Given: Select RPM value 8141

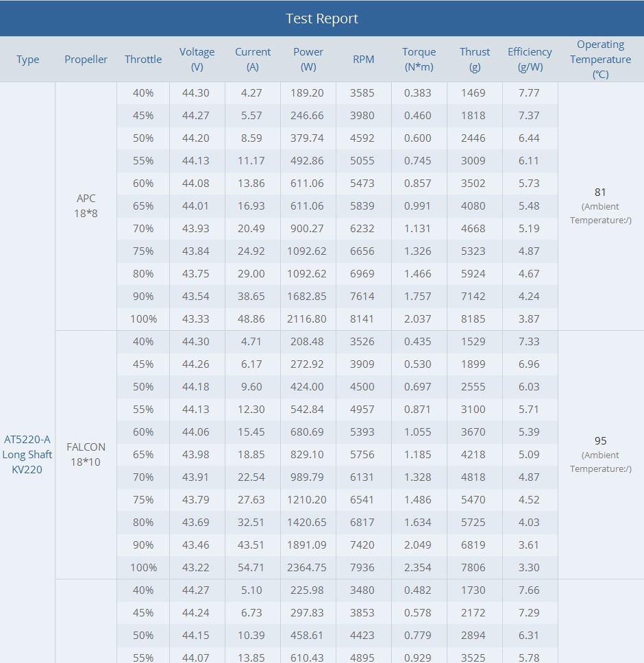Looking at the screenshot, I should coord(362,319).
